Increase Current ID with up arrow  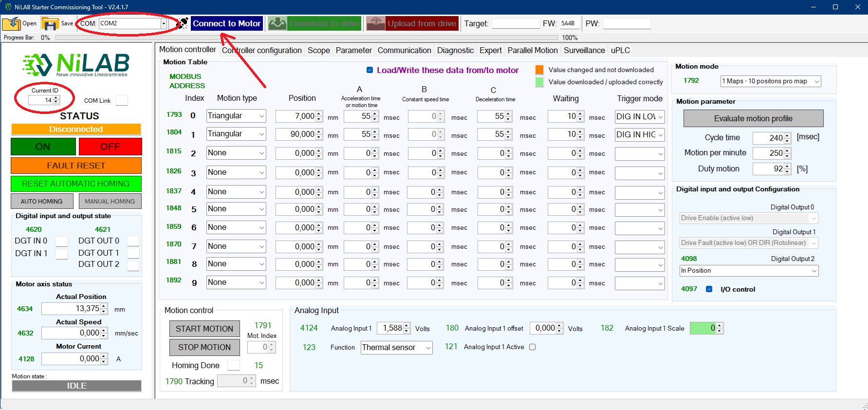tap(56, 98)
